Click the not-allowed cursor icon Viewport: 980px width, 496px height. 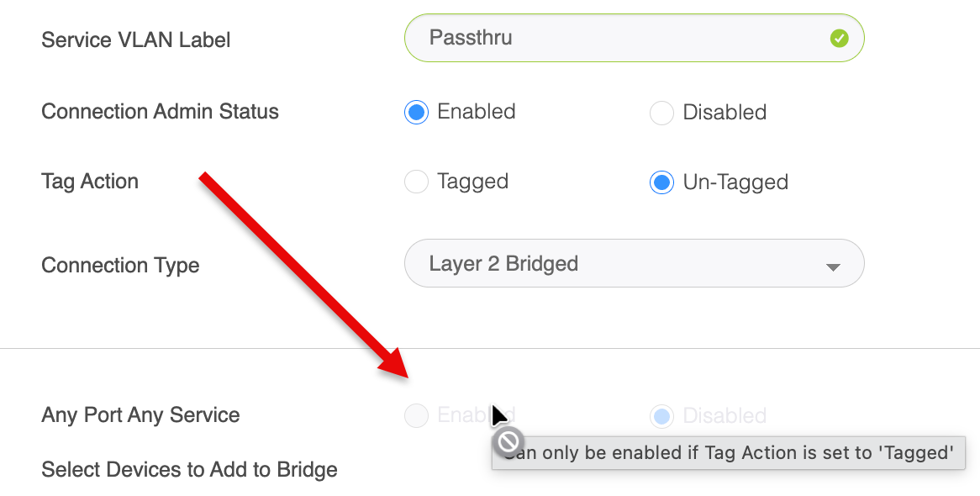click(508, 441)
